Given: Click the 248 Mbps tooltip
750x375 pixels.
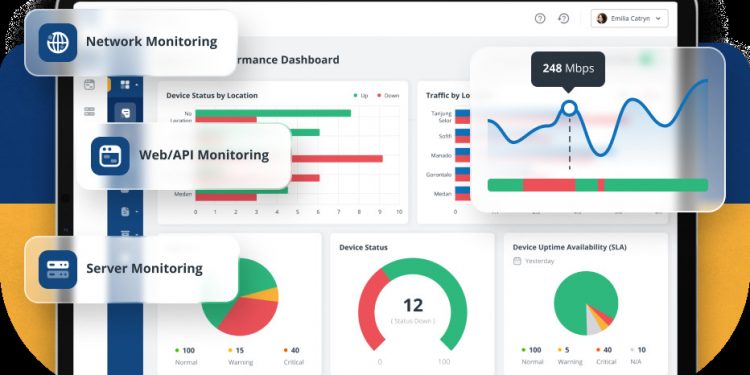Looking at the screenshot, I should [568, 69].
